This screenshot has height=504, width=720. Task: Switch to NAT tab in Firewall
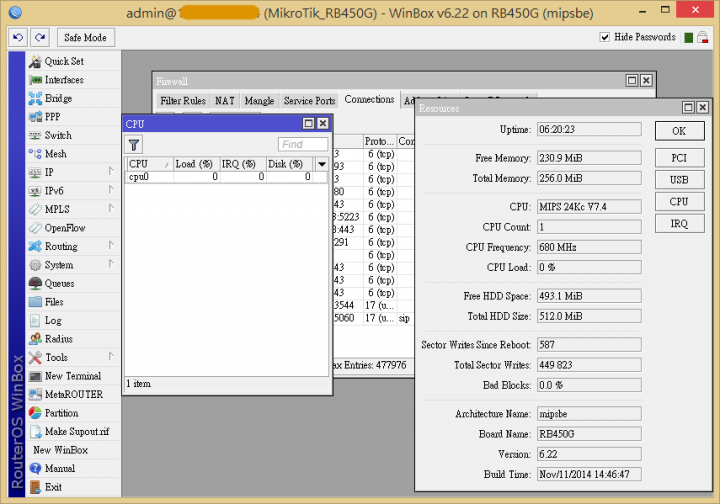click(225, 101)
